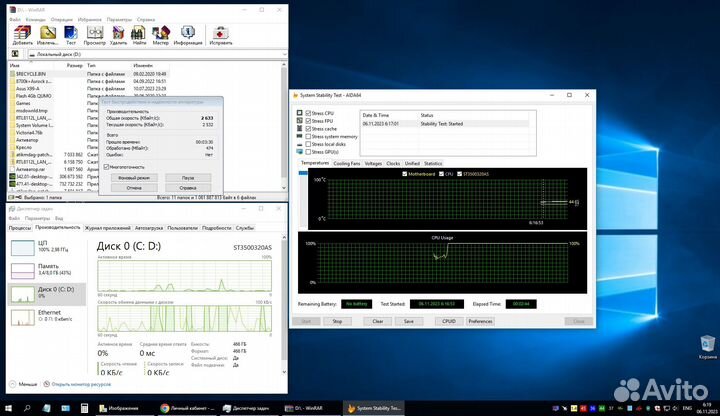Screen dimensions: 720x416
Task: Open System Stability Test taskbar item
Action: coord(374,408)
